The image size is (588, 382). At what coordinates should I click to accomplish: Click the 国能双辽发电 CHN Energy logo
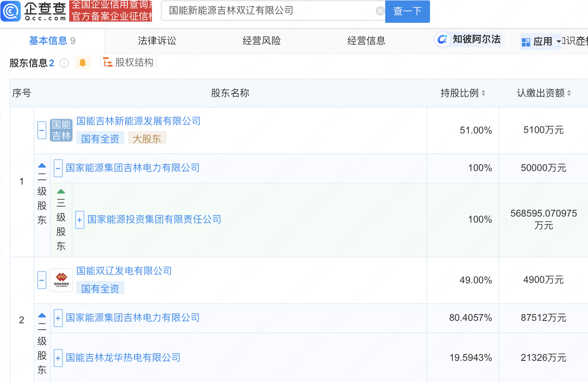pos(61,280)
